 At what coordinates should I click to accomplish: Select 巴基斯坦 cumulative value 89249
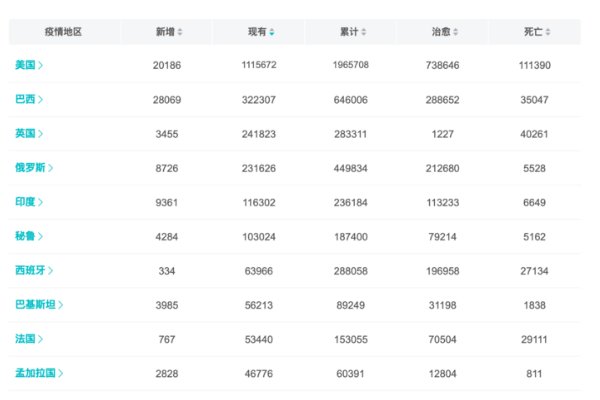coord(351,305)
